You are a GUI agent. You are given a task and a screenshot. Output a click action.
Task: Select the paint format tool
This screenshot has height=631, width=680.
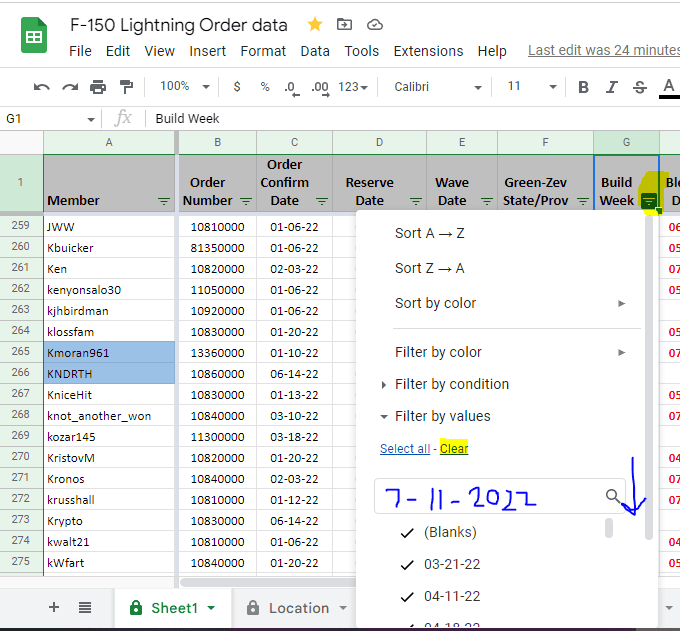point(126,87)
